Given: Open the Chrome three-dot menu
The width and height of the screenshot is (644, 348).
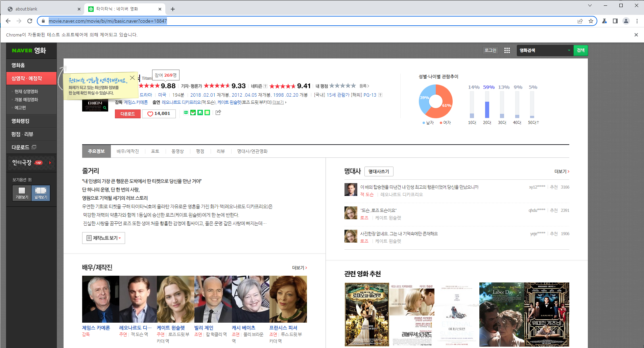Looking at the screenshot, I should coord(637,21).
